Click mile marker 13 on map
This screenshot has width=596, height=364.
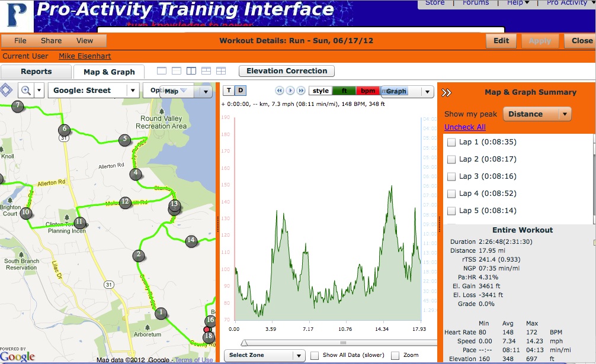coord(174,205)
